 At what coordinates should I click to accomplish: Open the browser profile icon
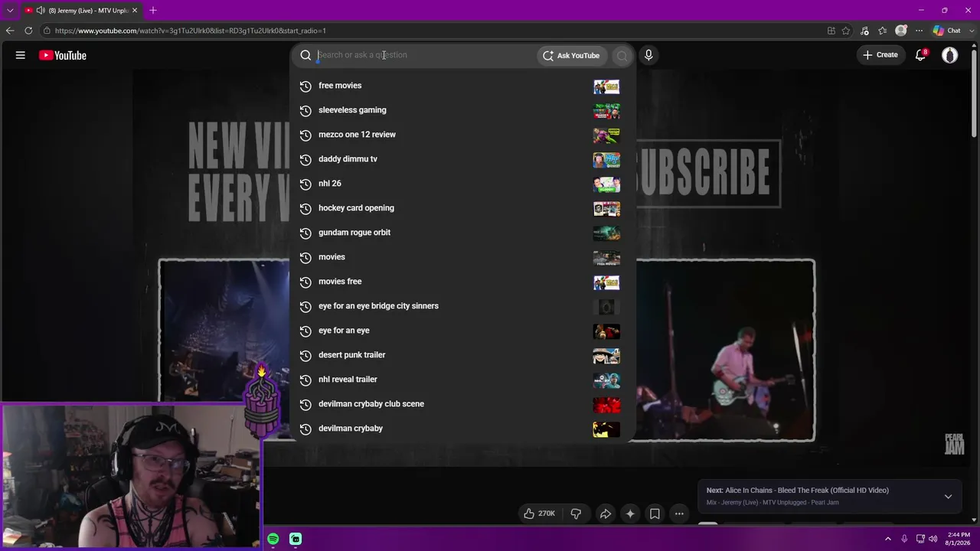901,31
